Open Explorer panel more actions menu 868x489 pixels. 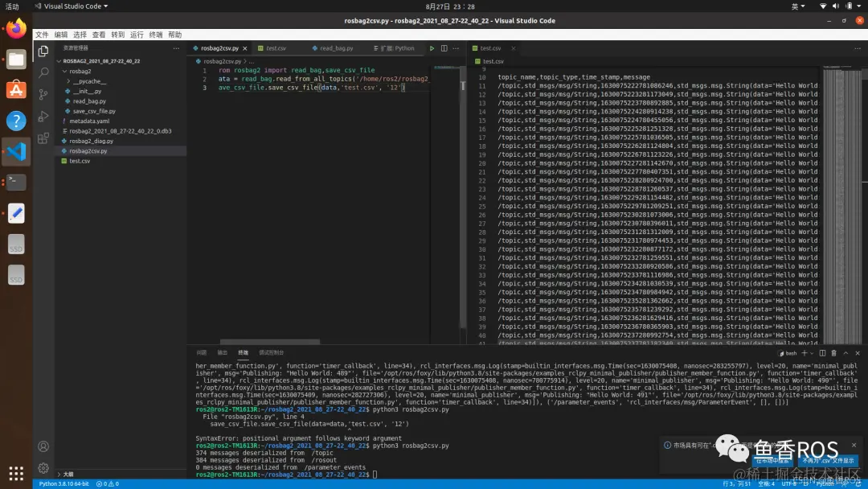click(176, 48)
